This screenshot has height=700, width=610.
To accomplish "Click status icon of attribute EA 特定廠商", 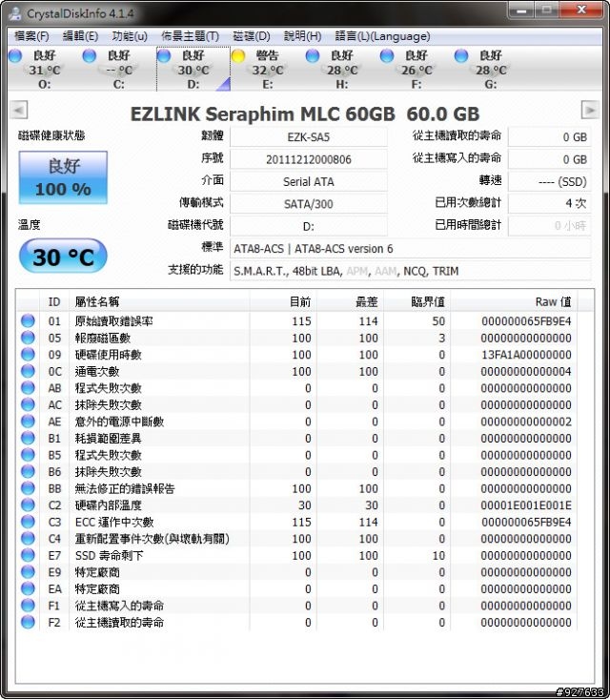I will [28, 588].
